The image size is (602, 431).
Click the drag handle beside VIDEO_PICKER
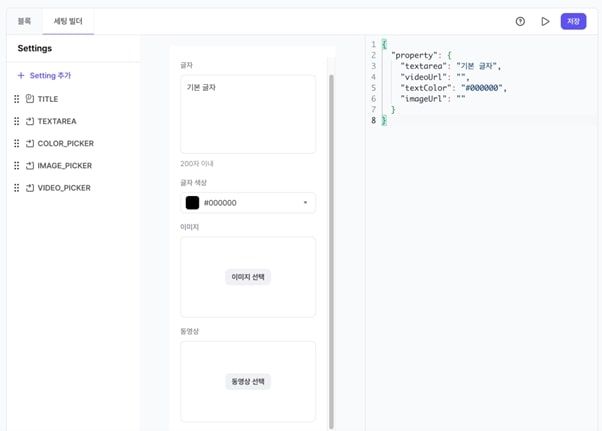(17, 187)
